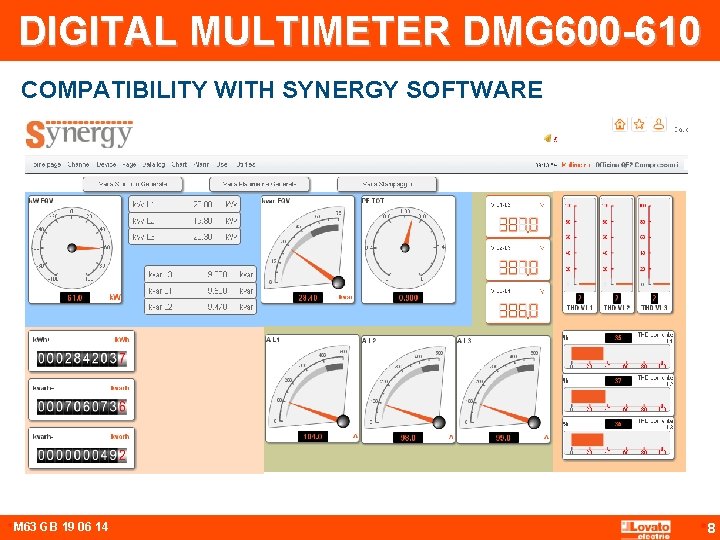Image resolution: width=720 pixels, height=540 pixels.
Task: Click the kW L1 value row
Action: [185, 204]
